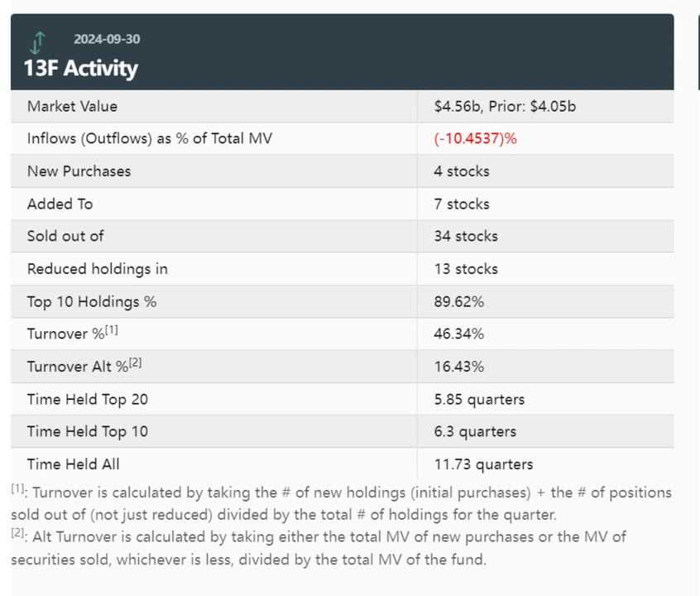Select the Market Value row label
The height and width of the screenshot is (596, 700).
coord(72,106)
